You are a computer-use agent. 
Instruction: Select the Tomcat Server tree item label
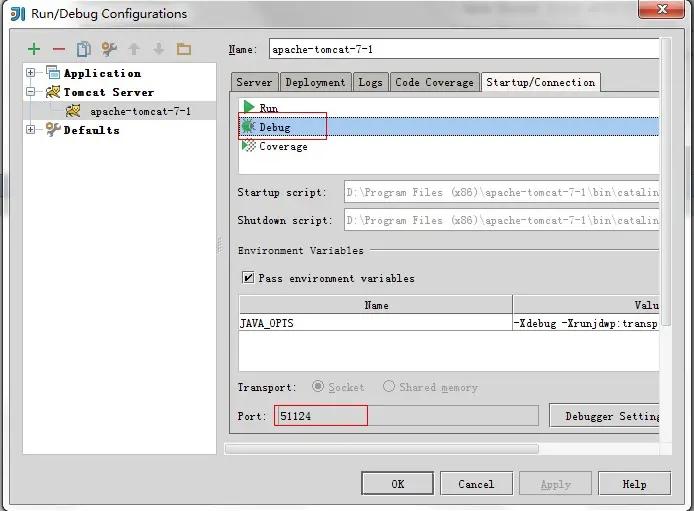click(x=109, y=92)
